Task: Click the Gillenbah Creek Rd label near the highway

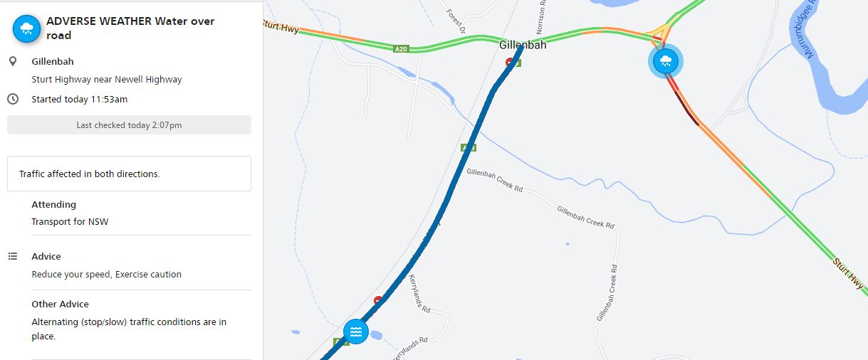Action: pyautogui.click(x=495, y=178)
